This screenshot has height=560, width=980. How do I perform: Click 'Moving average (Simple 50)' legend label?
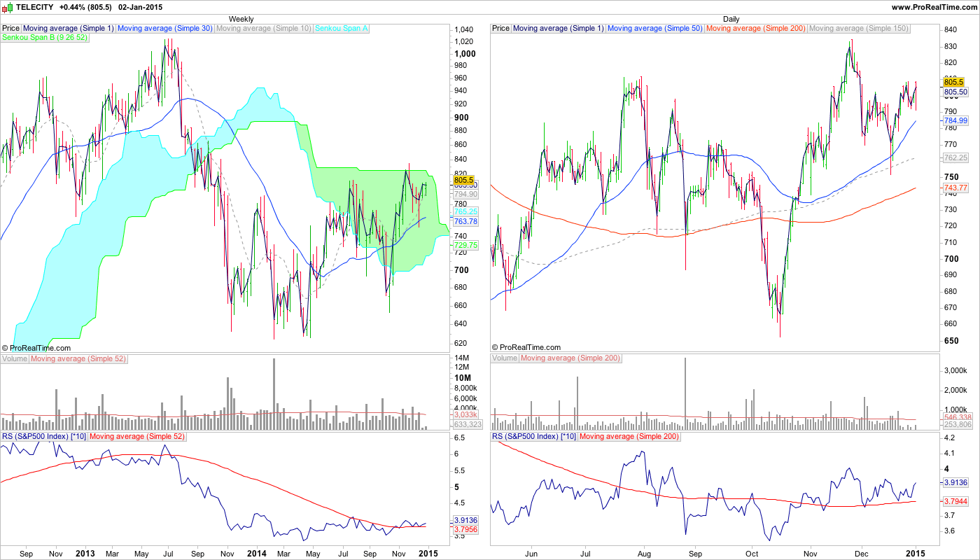pyautogui.click(x=656, y=29)
